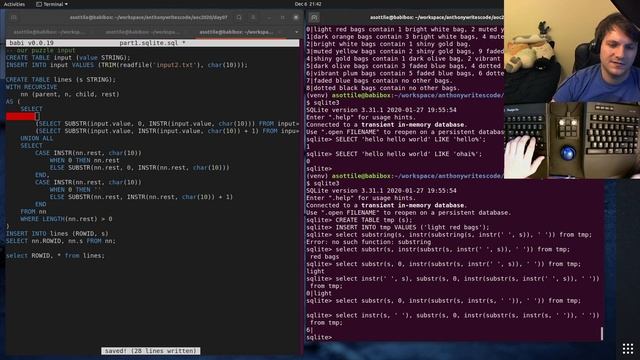This screenshot has height=360, width=640.
Task: Open the tab list dropdown arrow
Action: tap(296, 32)
